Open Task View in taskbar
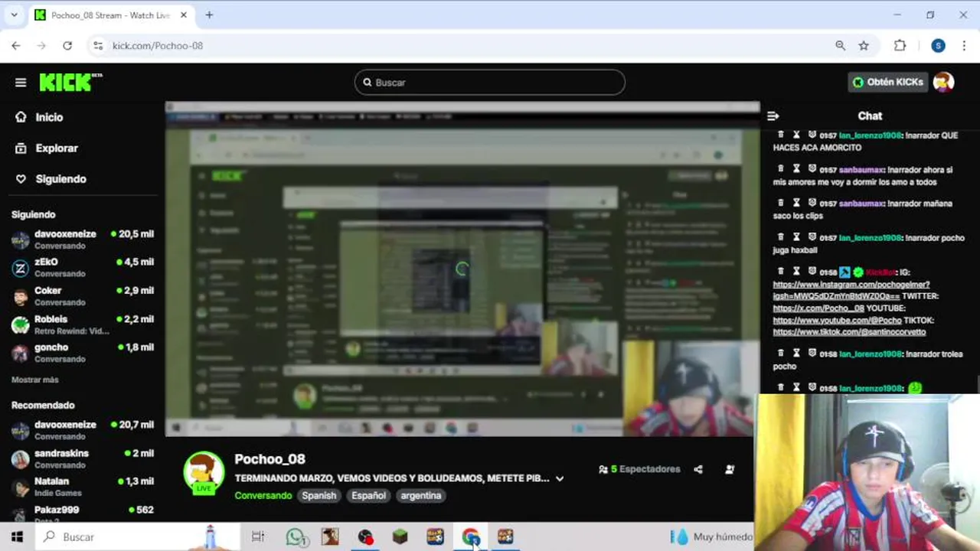Viewport: 980px width, 551px height. (x=258, y=536)
